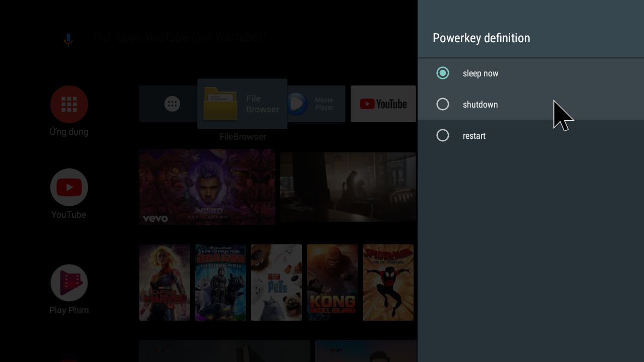
Task: Open the red Ứng dụng apps icon
Action: pyautogui.click(x=69, y=104)
